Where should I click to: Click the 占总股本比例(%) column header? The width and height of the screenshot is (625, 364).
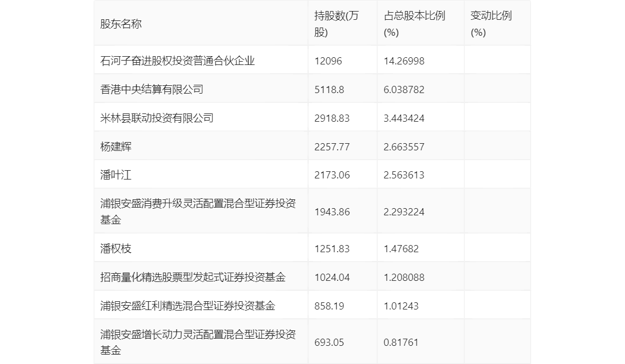coord(414,24)
